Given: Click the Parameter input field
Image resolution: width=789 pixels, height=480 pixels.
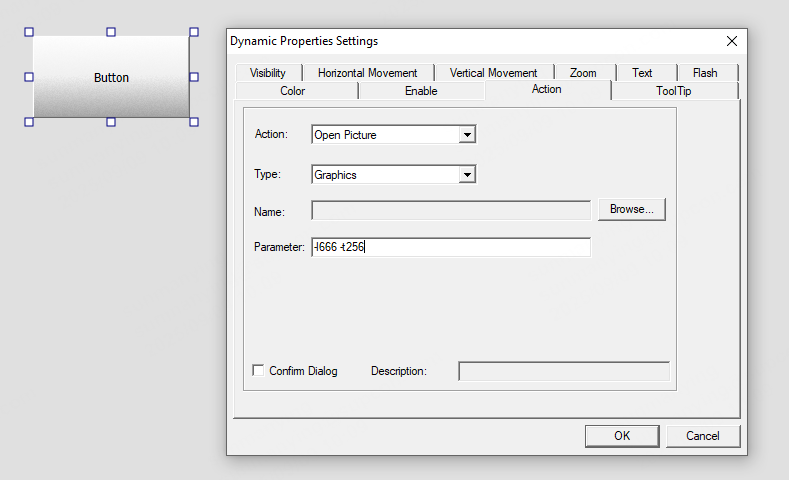Looking at the screenshot, I should [x=451, y=247].
